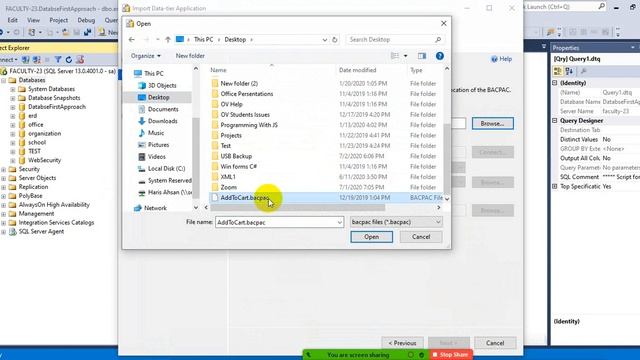Screen dimensions: 640x360
Task: Open the Debug menu in SSMS
Action: [86, 20]
